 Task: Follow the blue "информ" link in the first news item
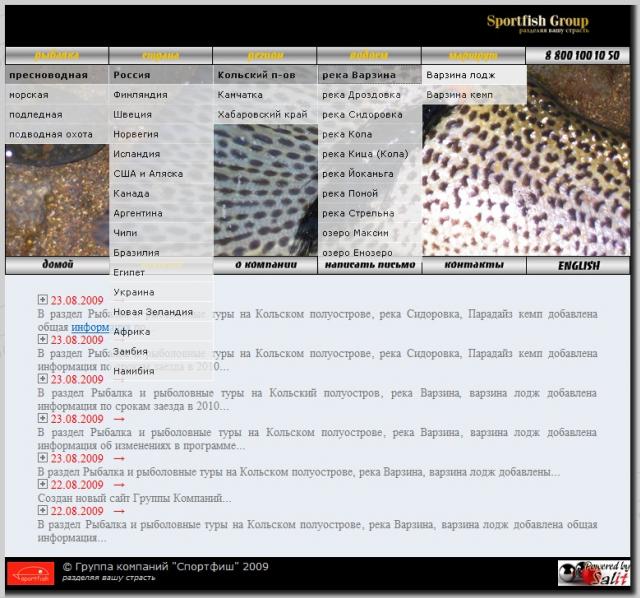click(x=90, y=327)
